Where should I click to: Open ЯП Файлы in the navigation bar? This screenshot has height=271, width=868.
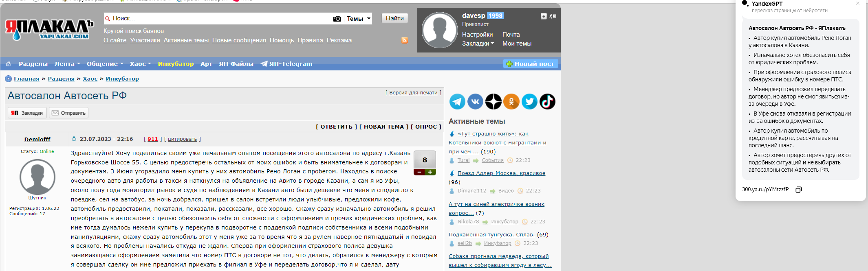tap(236, 64)
